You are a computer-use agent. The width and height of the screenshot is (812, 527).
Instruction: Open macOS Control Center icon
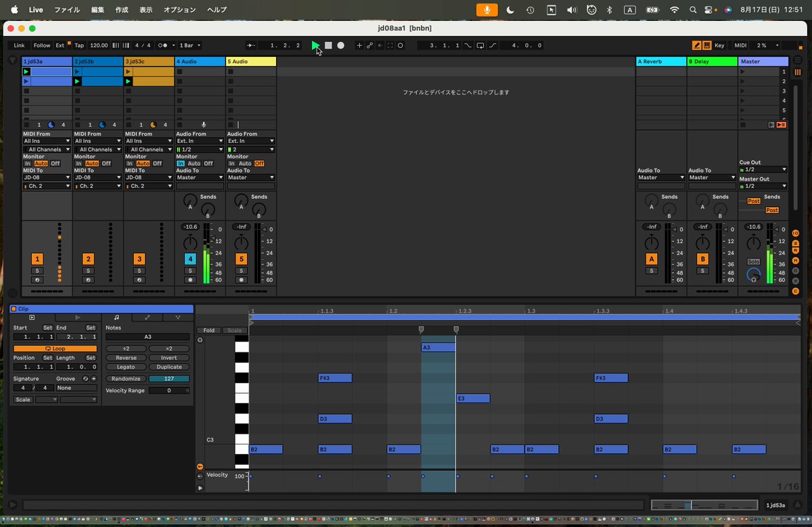coord(709,10)
